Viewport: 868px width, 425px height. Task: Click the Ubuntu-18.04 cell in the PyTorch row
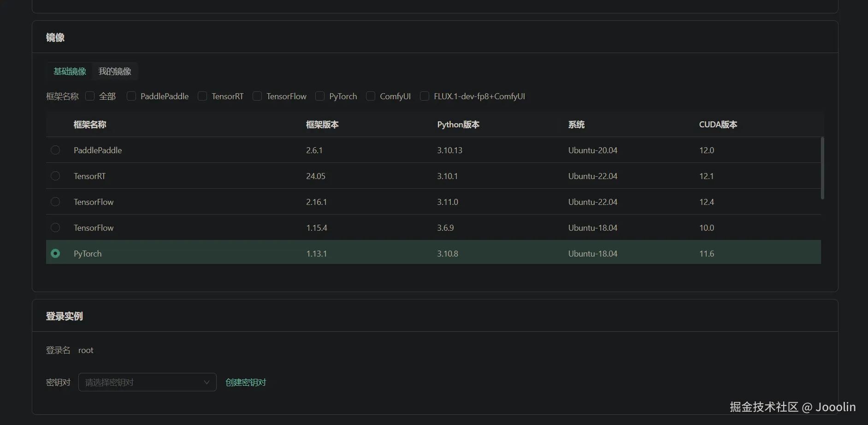(x=593, y=253)
